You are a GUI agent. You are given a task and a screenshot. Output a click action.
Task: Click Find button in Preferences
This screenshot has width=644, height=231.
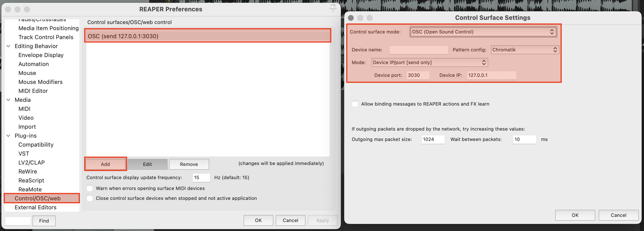tap(44, 221)
